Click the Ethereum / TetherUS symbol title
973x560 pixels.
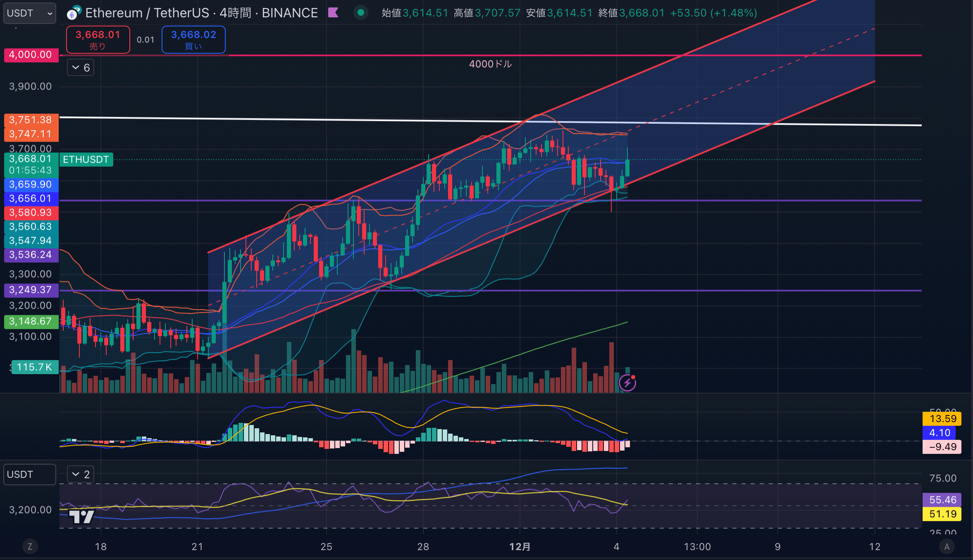[147, 13]
